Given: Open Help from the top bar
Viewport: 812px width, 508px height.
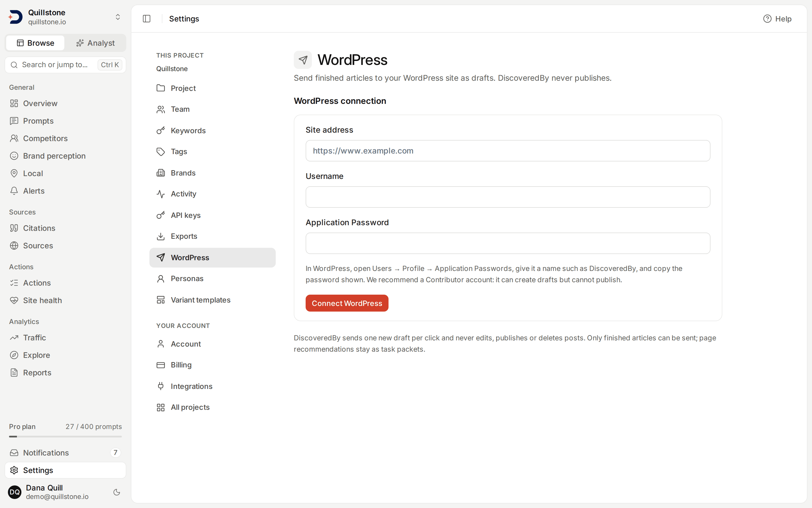Looking at the screenshot, I should (777, 19).
